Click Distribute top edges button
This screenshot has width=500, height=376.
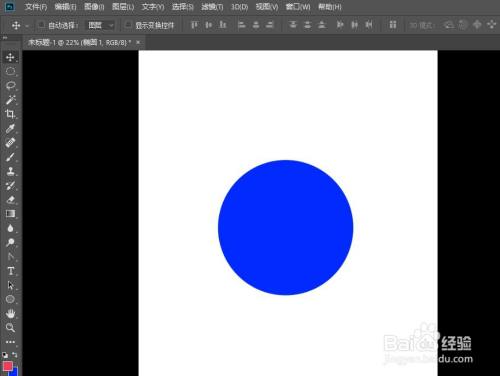point(293,25)
